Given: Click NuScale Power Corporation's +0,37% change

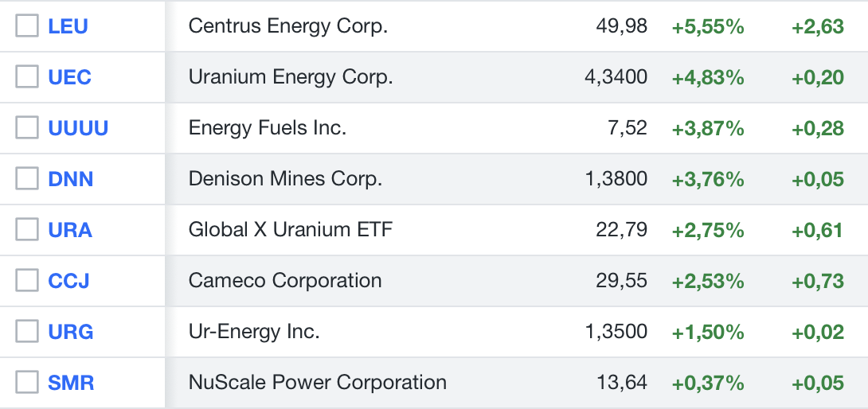Looking at the screenshot, I should pos(707,383).
